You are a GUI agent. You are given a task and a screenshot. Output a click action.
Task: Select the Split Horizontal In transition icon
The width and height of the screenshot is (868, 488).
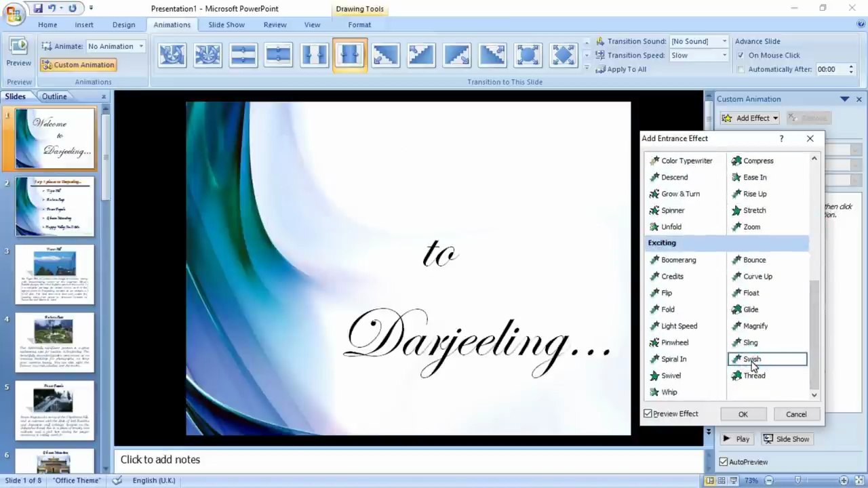243,55
